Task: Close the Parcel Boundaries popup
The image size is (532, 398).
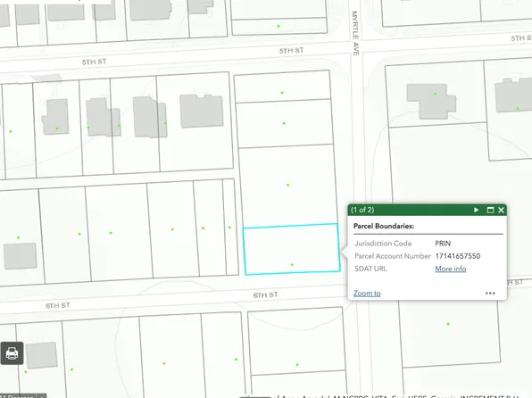Action: pyautogui.click(x=501, y=210)
